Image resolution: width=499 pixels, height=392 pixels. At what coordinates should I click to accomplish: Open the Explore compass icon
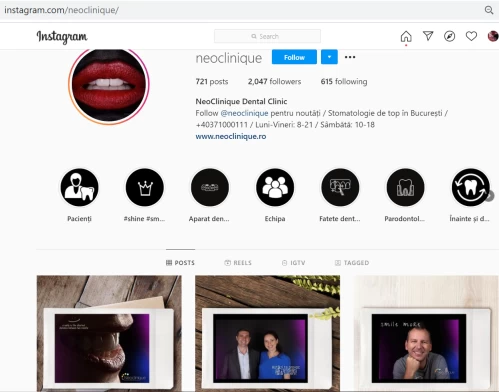[450, 36]
